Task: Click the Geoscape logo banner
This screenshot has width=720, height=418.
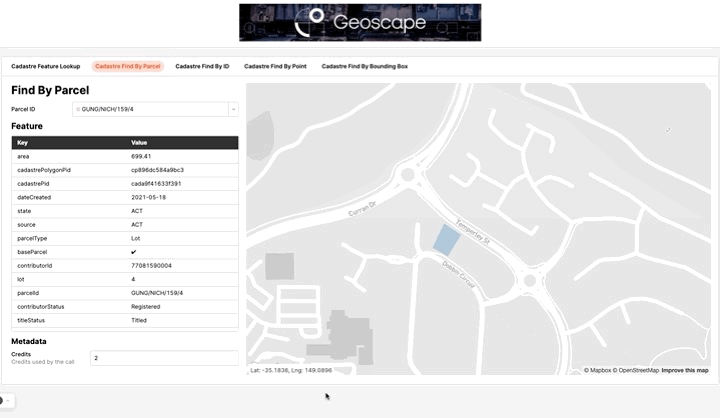Action: tap(360, 22)
